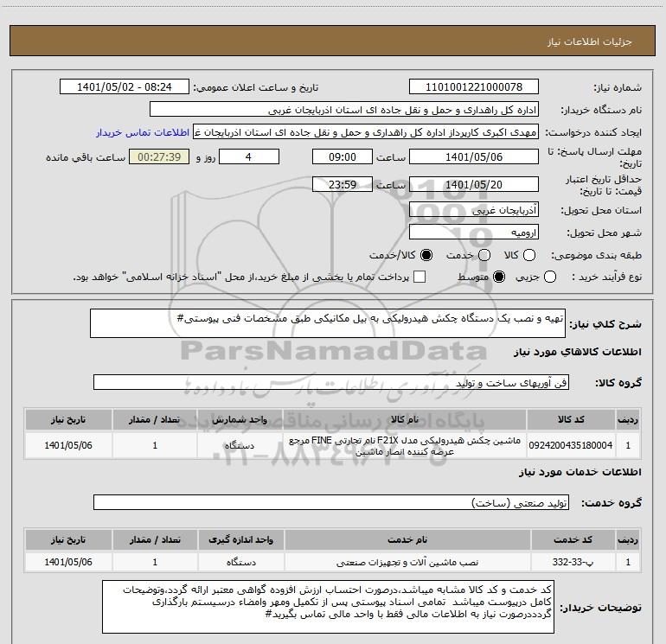Click the goods row date cell 1401/05/06
The image size is (666, 644).
68,445
